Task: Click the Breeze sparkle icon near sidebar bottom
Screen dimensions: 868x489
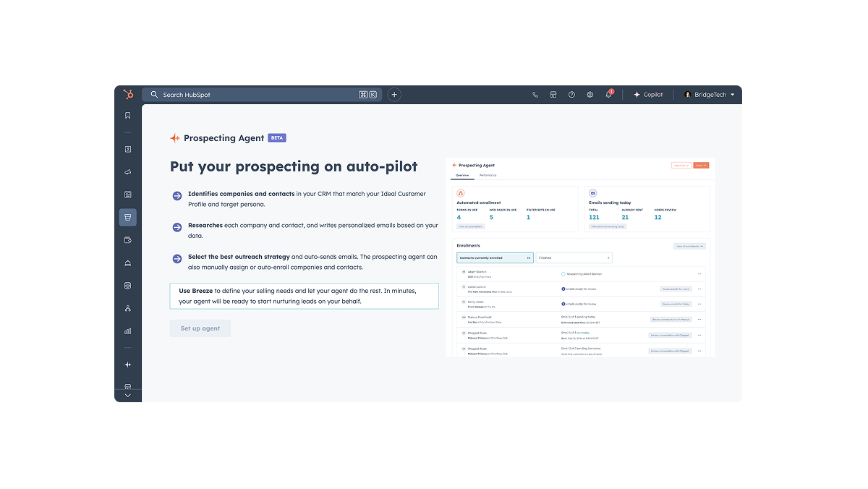Action: 127,365
